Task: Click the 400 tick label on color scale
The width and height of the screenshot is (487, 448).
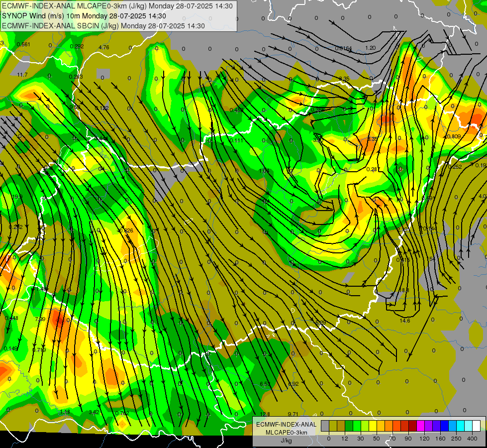Action: click(472, 439)
